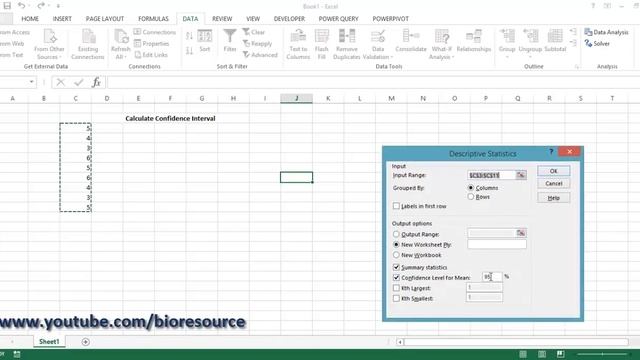Open Properties in Connections group
This screenshot has width=640, height=360.
(151, 43)
